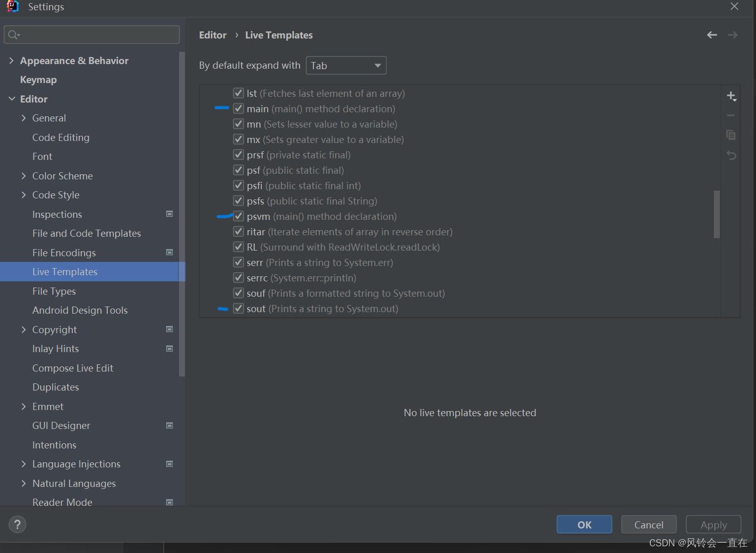Click the duplicate template icon
Screen dimensions: 756x553
tap(731, 135)
